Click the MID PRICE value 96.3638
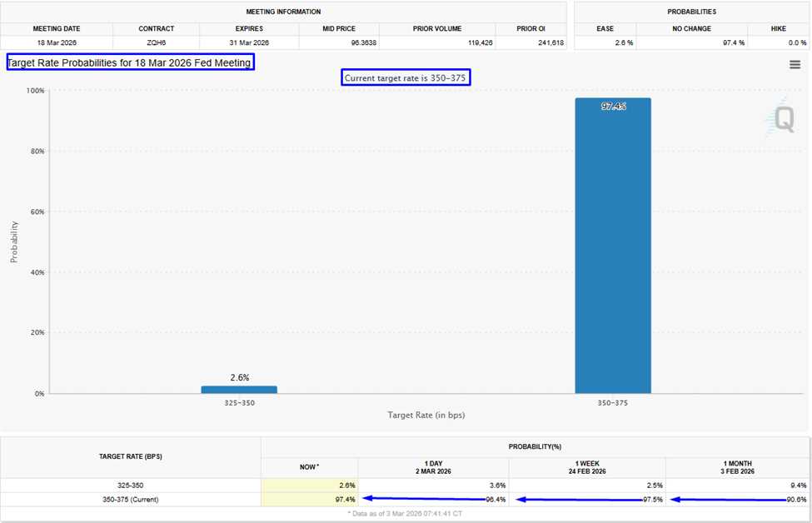 pyautogui.click(x=364, y=42)
